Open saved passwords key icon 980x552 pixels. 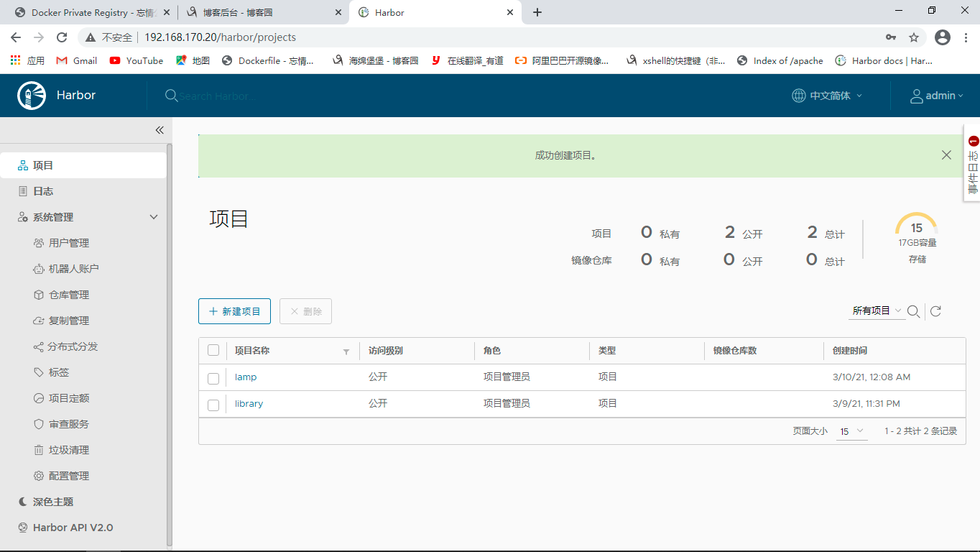(891, 37)
